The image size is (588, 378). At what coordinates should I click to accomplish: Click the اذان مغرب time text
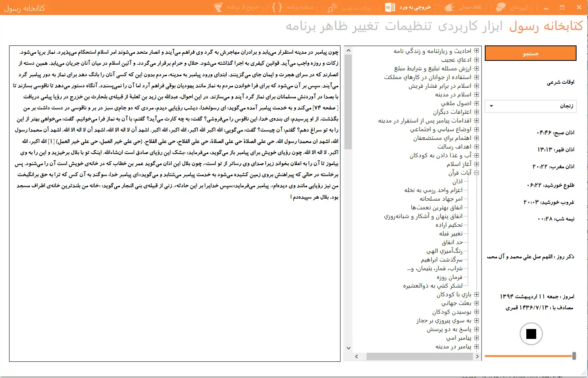click(x=553, y=166)
